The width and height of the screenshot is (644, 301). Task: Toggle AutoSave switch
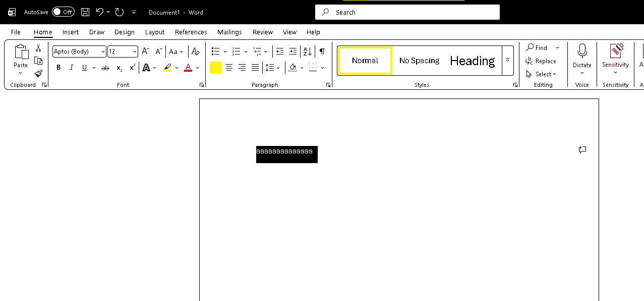(63, 12)
